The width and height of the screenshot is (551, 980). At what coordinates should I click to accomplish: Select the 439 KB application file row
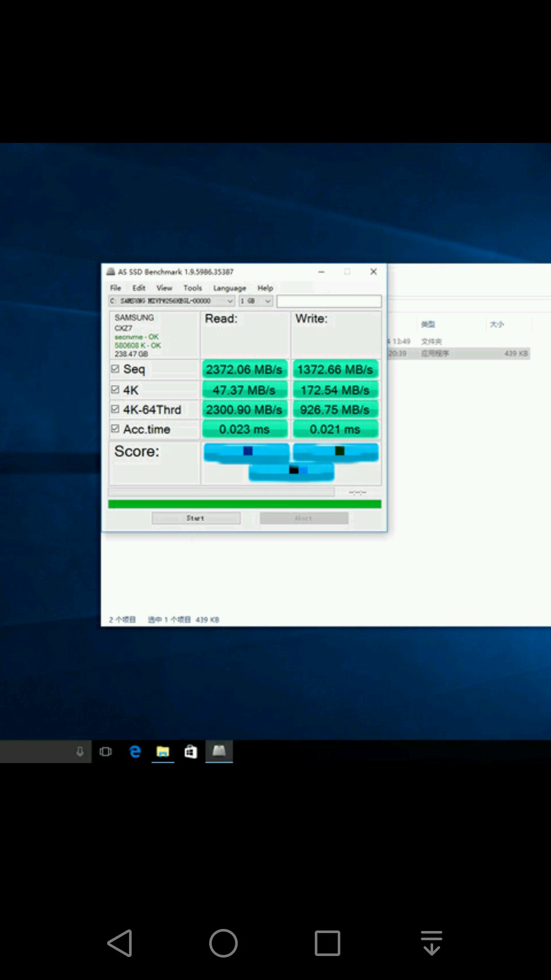[459, 353]
